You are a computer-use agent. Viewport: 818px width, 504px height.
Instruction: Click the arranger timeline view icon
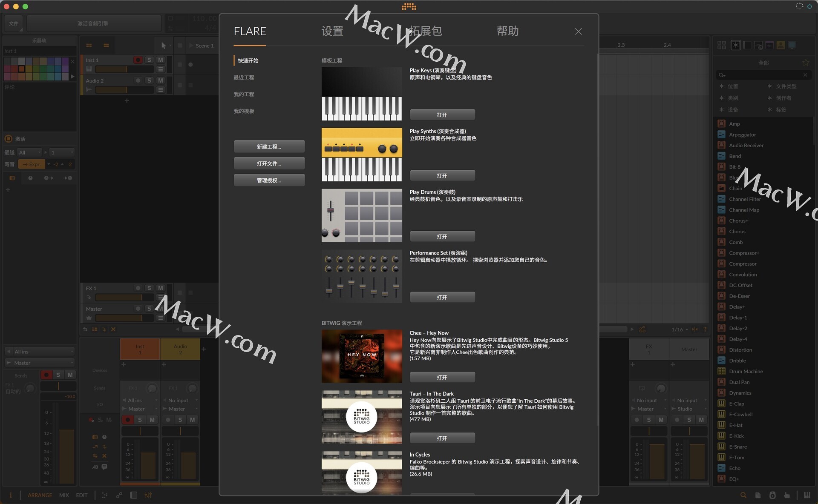[x=106, y=46]
